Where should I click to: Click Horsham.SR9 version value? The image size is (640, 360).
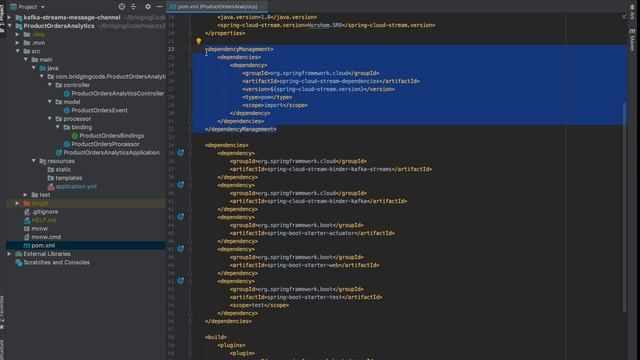coord(324,25)
